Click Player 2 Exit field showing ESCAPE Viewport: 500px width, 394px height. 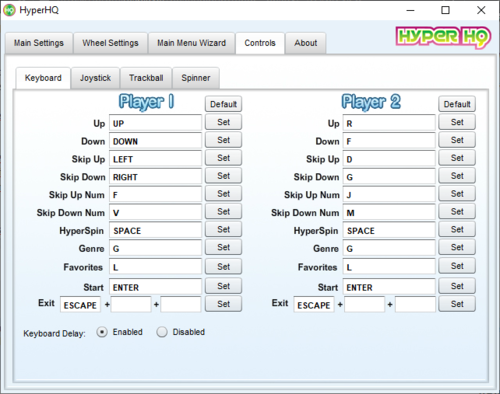[314, 305]
